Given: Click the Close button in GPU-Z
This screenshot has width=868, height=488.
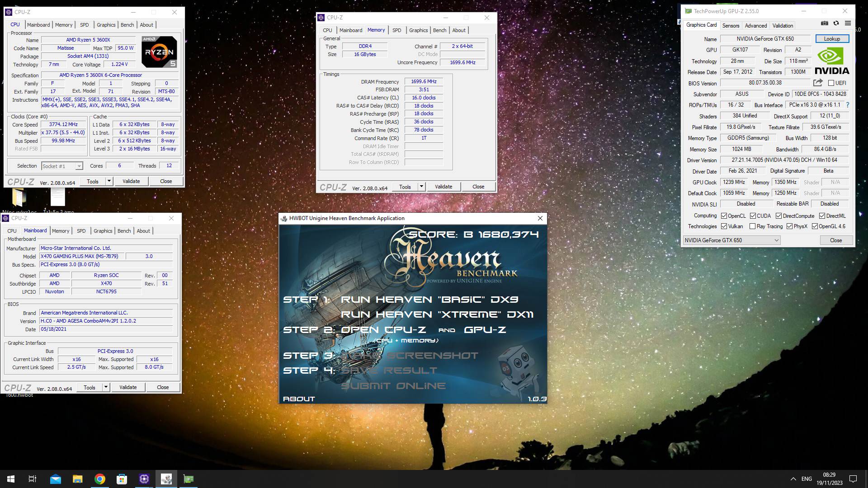Looking at the screenshot, I should click(x=836, y=240).
